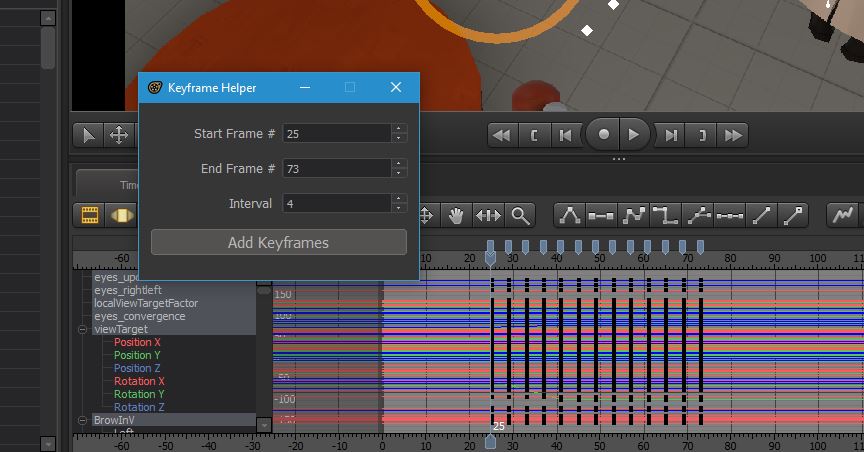
Task: Click inside the End Frame input field
Action: pos(336,169)
